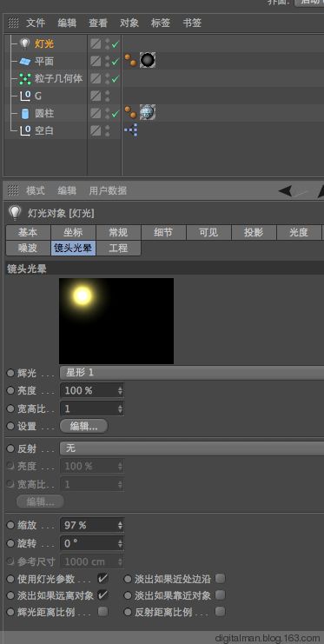
Task: Open the 反射 无 dropdown
Action: 192,448
